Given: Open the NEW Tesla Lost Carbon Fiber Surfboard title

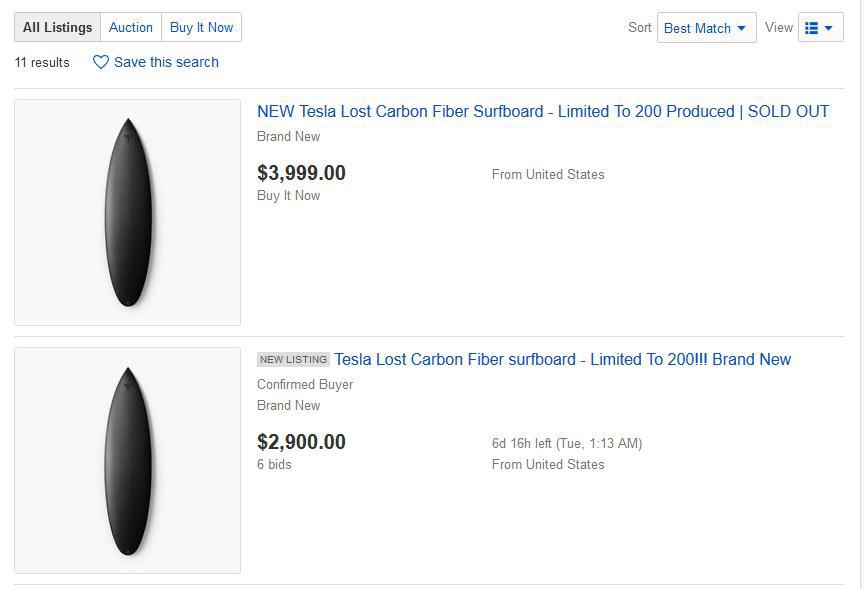Looking at the screenshot, I should point(543,112).
